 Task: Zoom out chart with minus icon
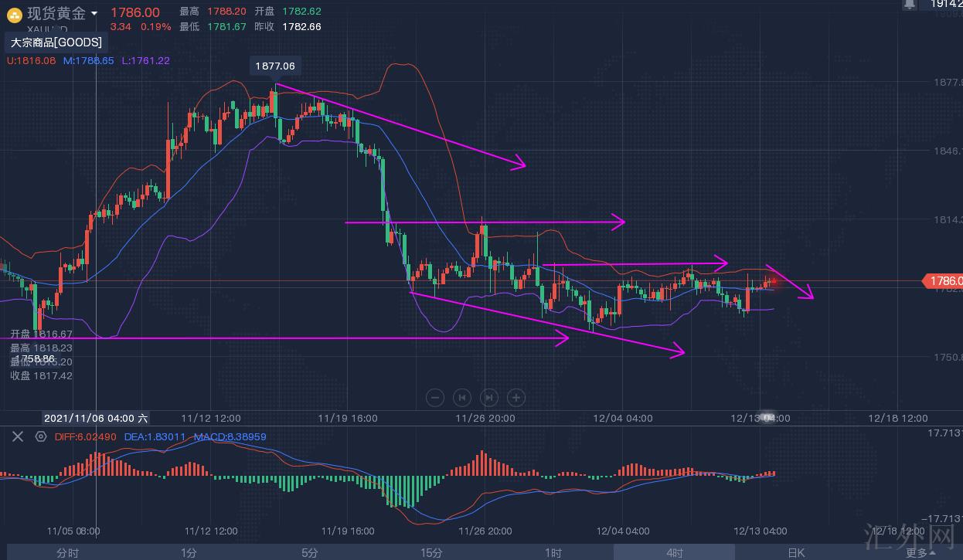pos(435,398)
